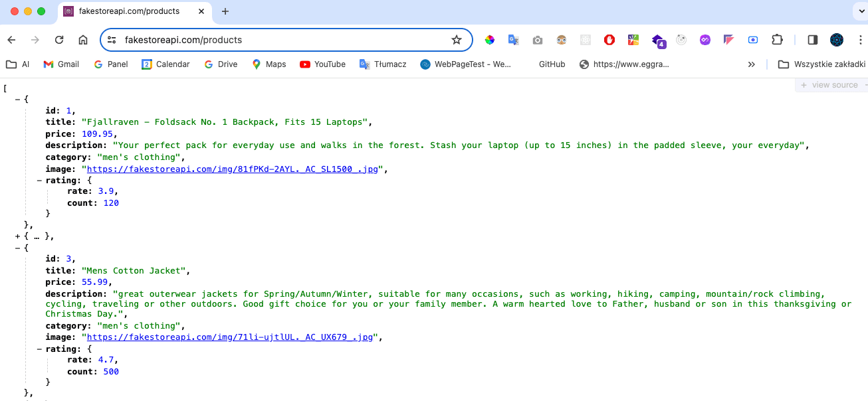
Task: Open the 81fPKd-2AYL image URL link
Action: pyautogui.click(x=233, y=169)
